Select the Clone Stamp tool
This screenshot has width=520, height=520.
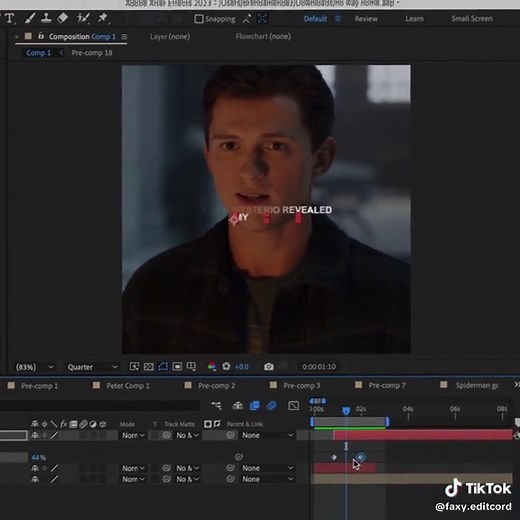pos(46,18)
